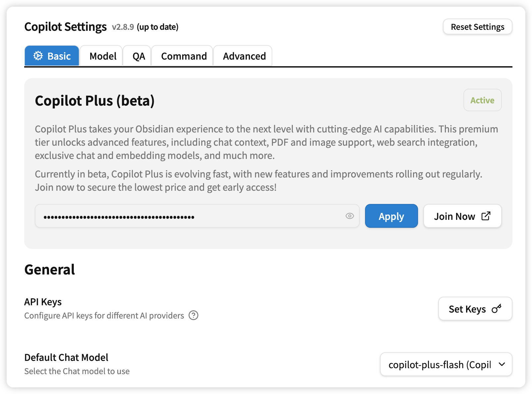Click the external link icon on Join Now
The height and width of the screenshot is (394, 532).
click(486, 216)
